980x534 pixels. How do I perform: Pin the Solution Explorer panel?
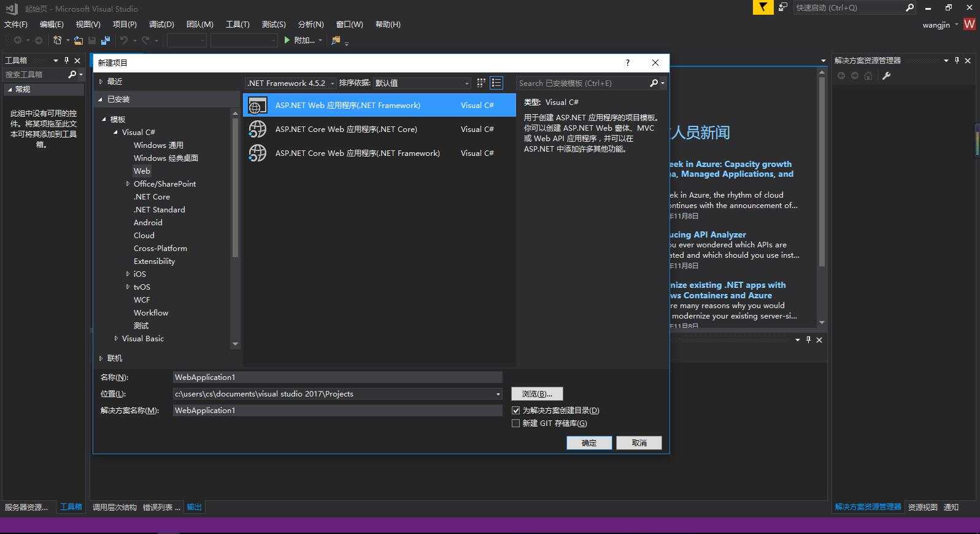pos(957,60)
